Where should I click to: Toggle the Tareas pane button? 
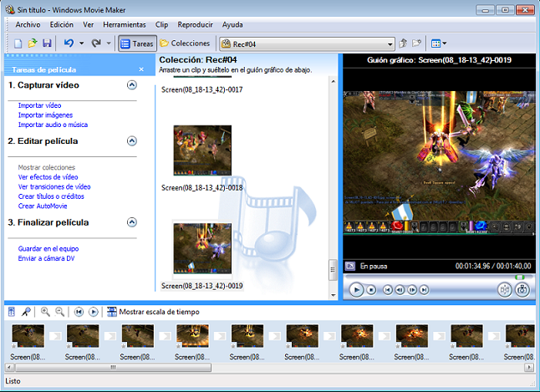pos(137,43)
